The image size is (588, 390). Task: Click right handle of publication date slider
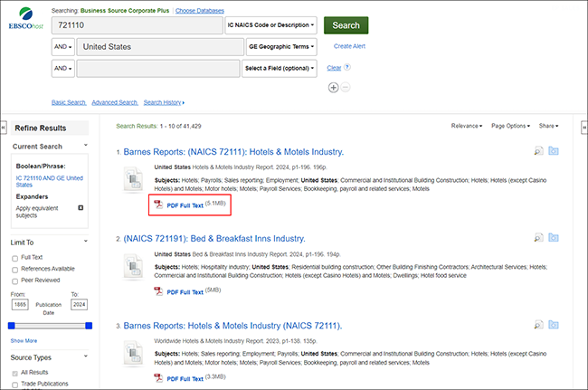pos(89,326)
